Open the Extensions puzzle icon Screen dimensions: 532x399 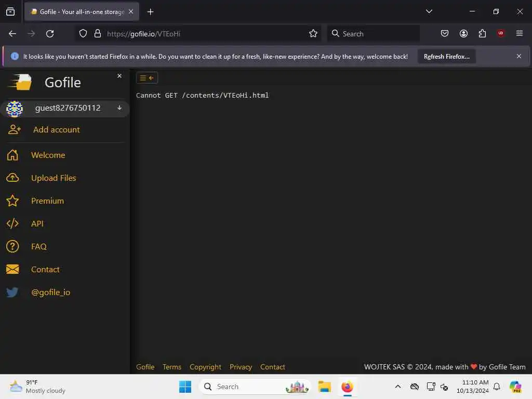point(482,34)
